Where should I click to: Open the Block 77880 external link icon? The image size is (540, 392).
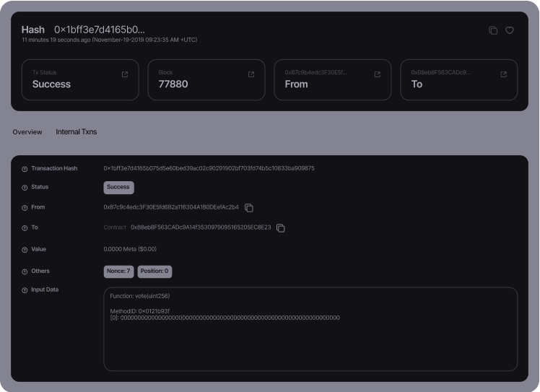(x=251, y=74)
